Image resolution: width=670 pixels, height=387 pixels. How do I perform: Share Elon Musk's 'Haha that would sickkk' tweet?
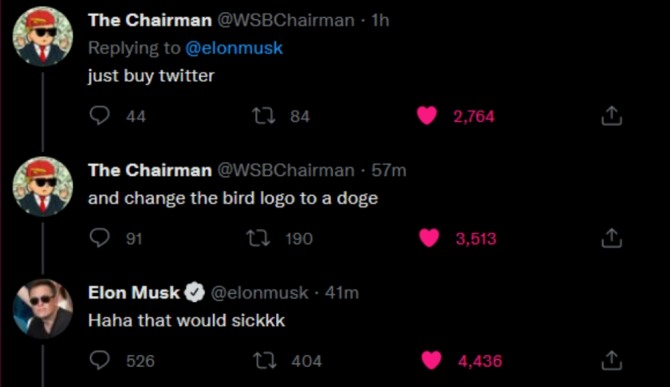(611, 360)
